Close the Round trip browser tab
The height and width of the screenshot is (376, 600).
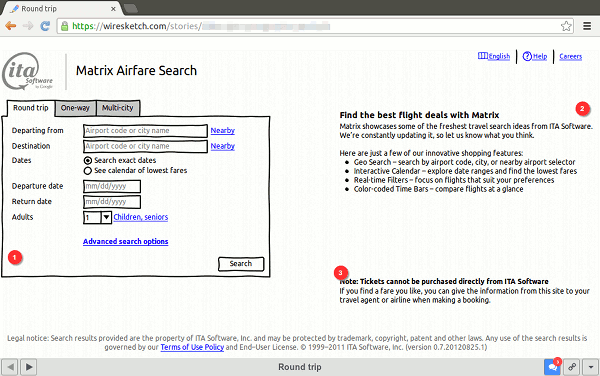click(x=113, y=8)
